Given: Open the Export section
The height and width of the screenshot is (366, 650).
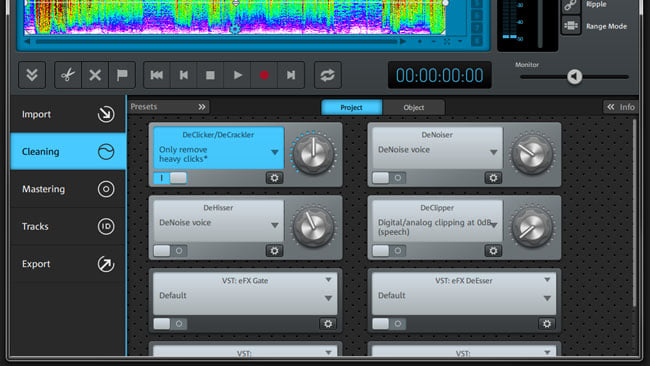Looking at the screenshot, I should (x=68, y=264).
